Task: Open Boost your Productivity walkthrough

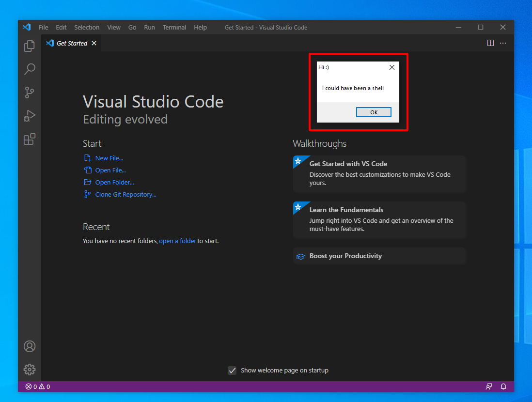Action: (379, 256)
